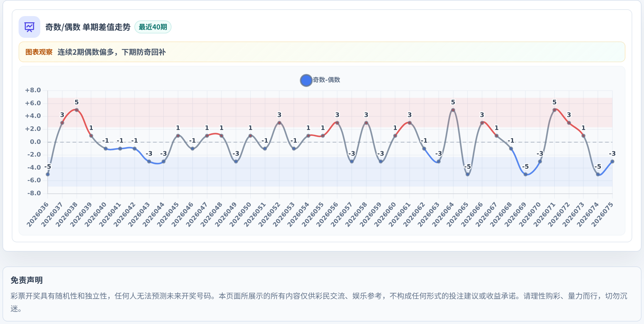The image size is (644, 324).
Task: Click the chart title 奇数/偶数 单期差值走势
Action: pos(88,27)
